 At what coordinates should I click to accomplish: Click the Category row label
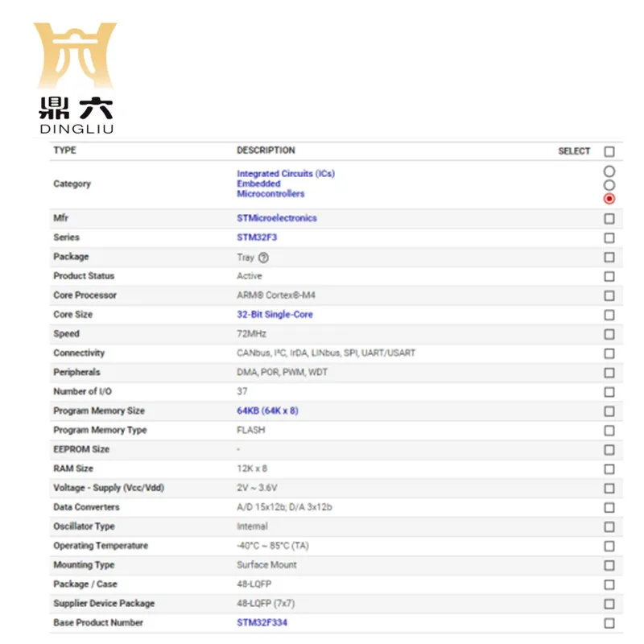tap(72, 184)
